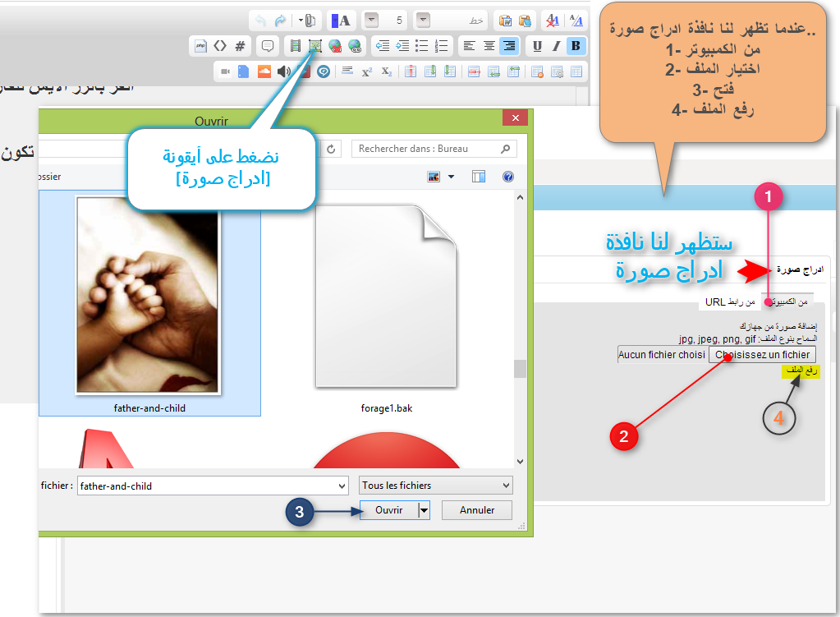The image size is (840, 617).
Task: Click the speaker audio icon
Action: click(x=284, y=71)
